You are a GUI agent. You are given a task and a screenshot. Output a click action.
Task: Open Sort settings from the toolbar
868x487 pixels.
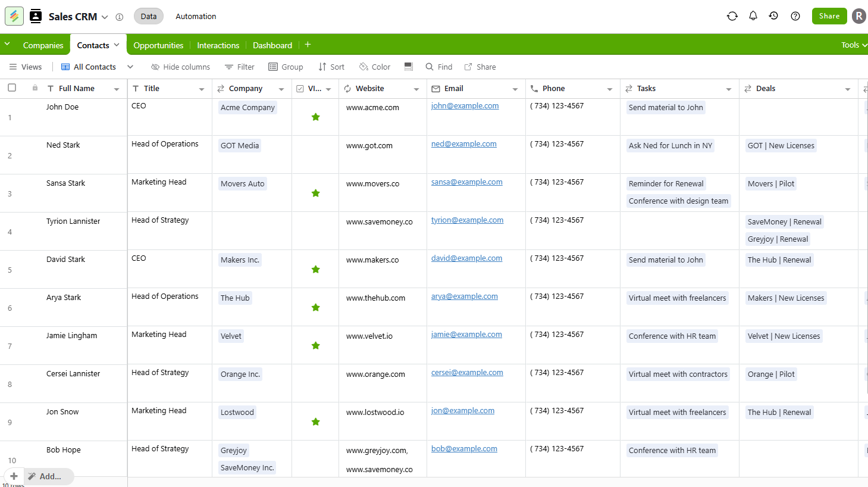331,67
